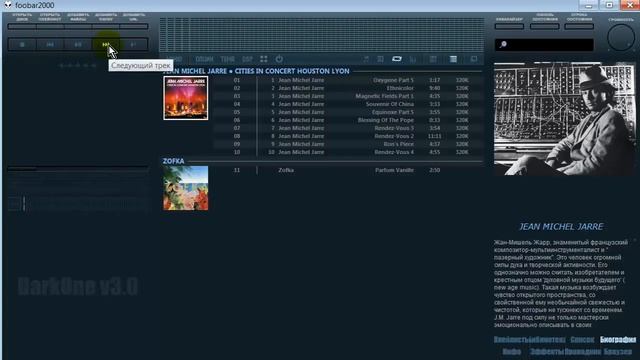Stop playback with the stop button
The width and height of the screenshot is (640, 360).
tap(22, 44)
